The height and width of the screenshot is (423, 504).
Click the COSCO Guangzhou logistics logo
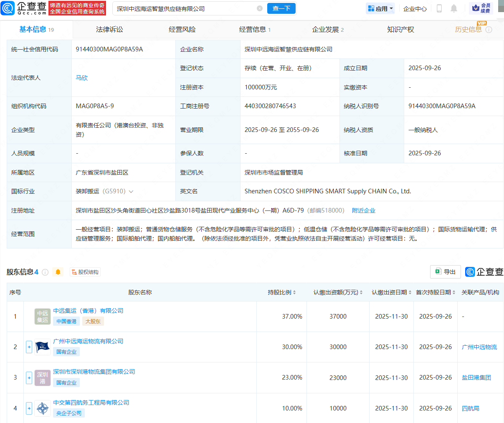(x=43, y=347)
